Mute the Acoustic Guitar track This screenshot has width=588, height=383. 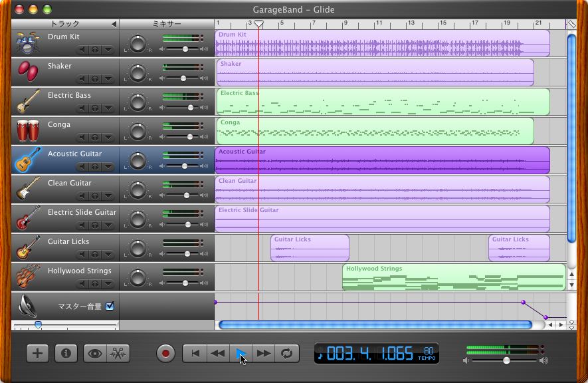tap(82, 166)
